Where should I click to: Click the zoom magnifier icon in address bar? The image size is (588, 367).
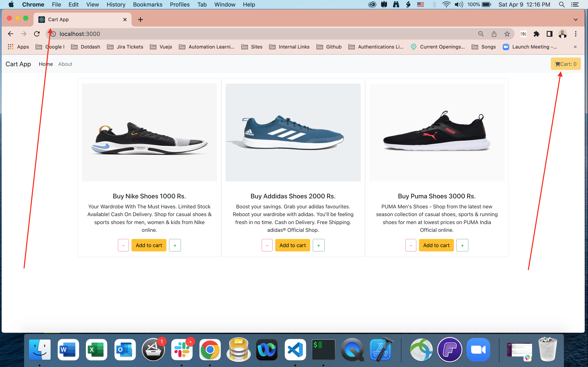coord(481,34)
